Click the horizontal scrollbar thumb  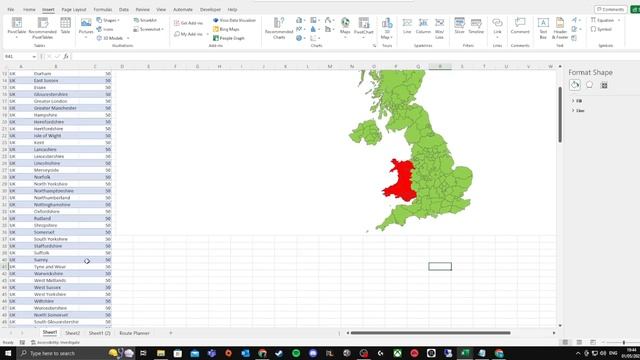tap(430, 333)
